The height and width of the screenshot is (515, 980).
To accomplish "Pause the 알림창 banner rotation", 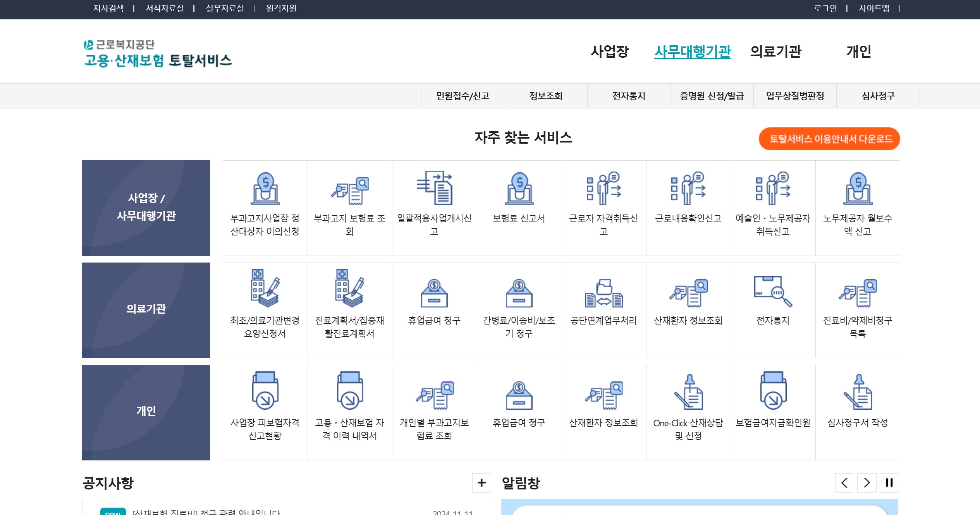I will click(889, 483).
